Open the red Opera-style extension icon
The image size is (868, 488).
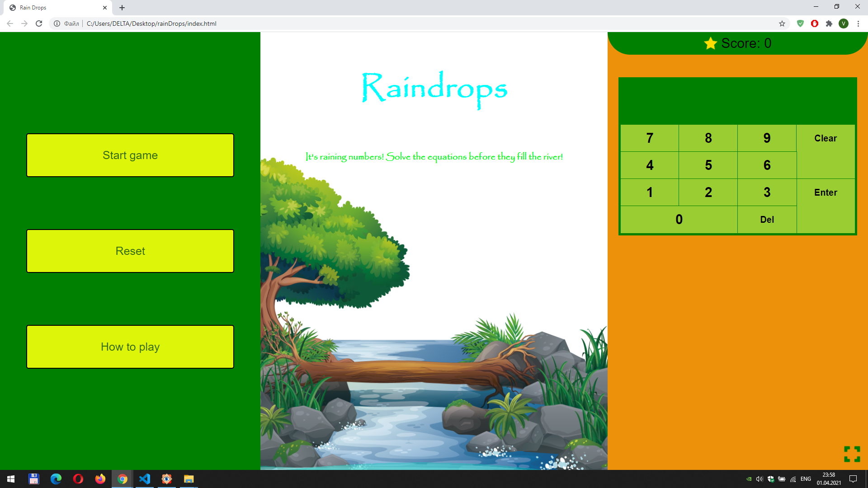815,23
